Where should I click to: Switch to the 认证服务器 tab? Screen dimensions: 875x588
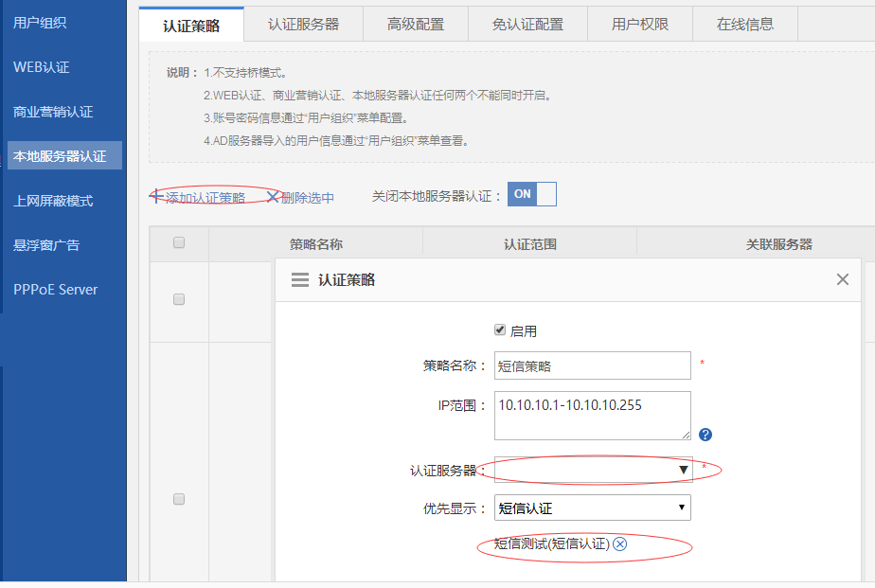tap(303, 25)
